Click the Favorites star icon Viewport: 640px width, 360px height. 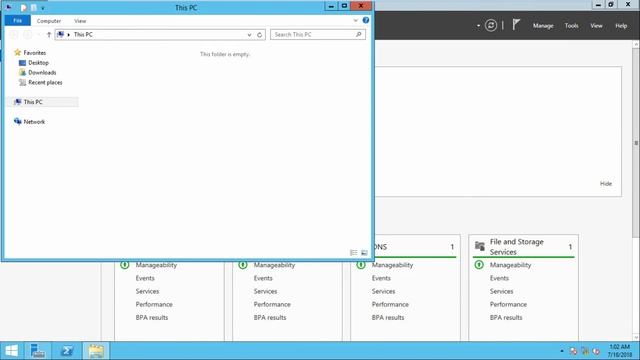(x=17, y=52)
